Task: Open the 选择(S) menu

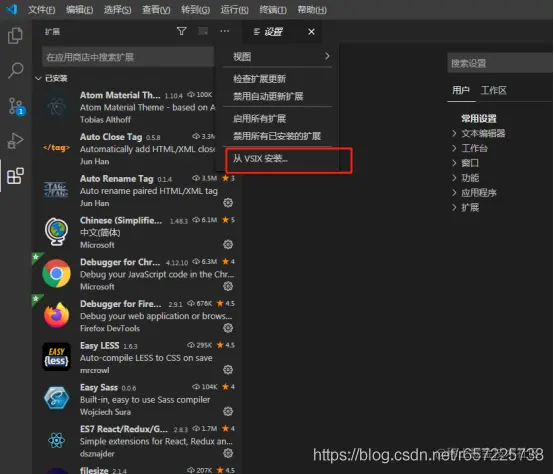Action: click(x=118, y=10)
